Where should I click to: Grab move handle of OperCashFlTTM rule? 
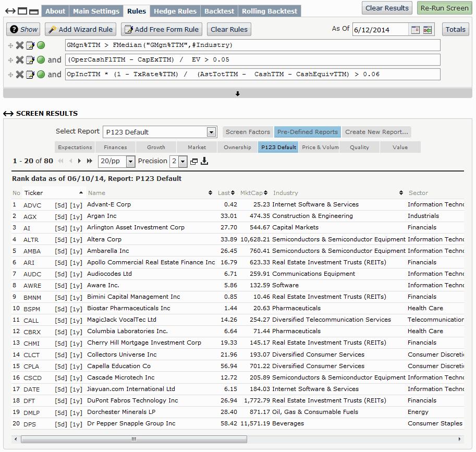(10, 60)
